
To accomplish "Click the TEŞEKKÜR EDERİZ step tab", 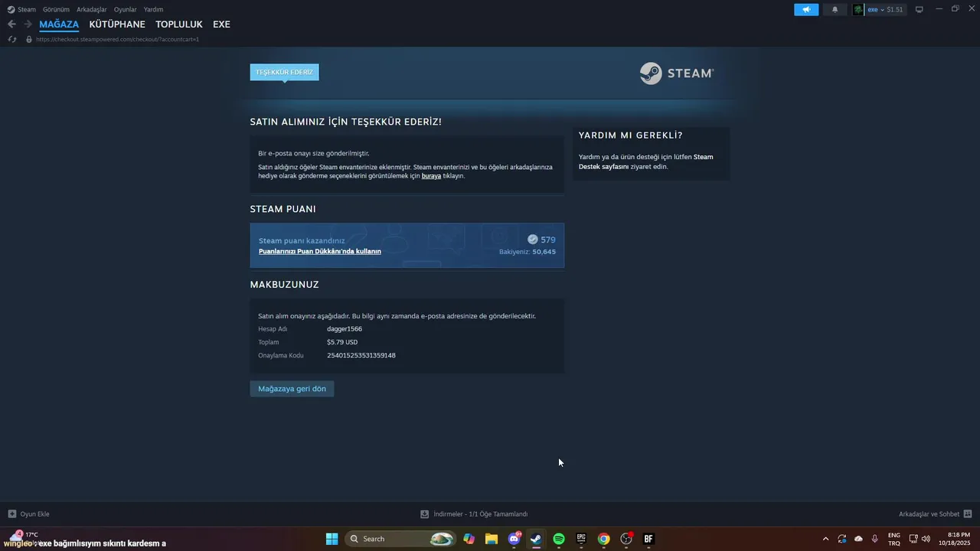I will (x=284, y=72).
